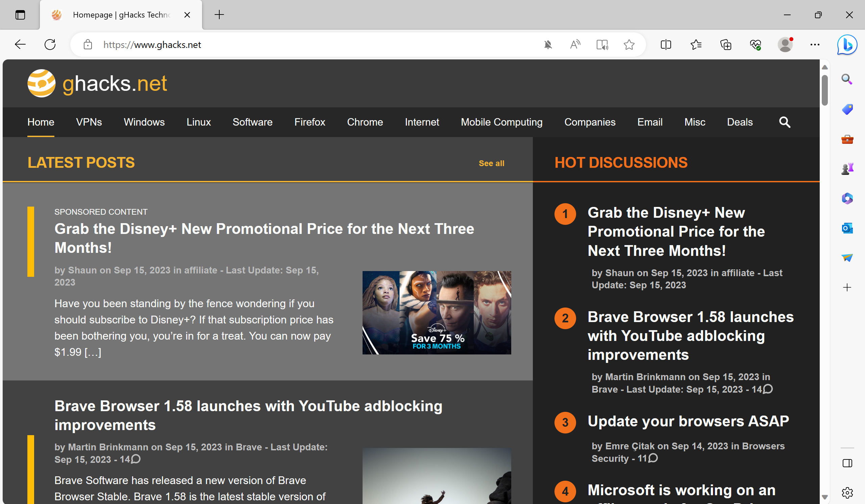Open a new browser tab

(x=219, y=15)
